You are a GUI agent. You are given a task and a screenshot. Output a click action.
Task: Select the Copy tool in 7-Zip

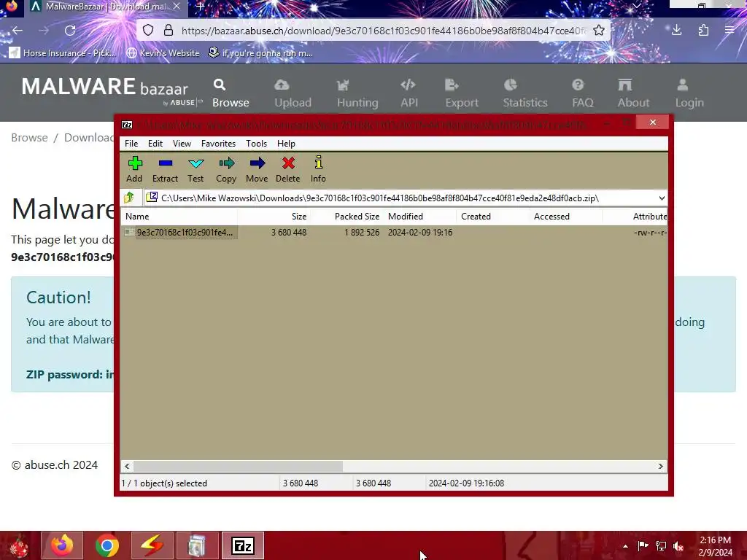pos(226,169)
